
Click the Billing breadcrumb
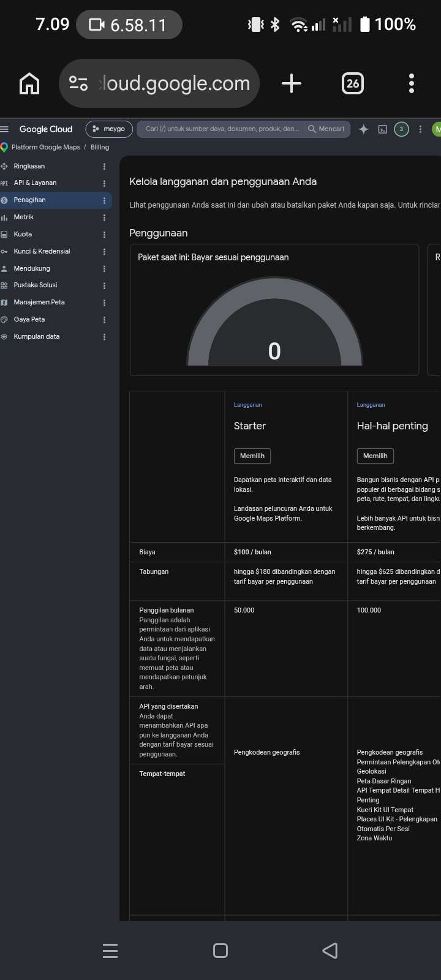click(x=100, y=147)
